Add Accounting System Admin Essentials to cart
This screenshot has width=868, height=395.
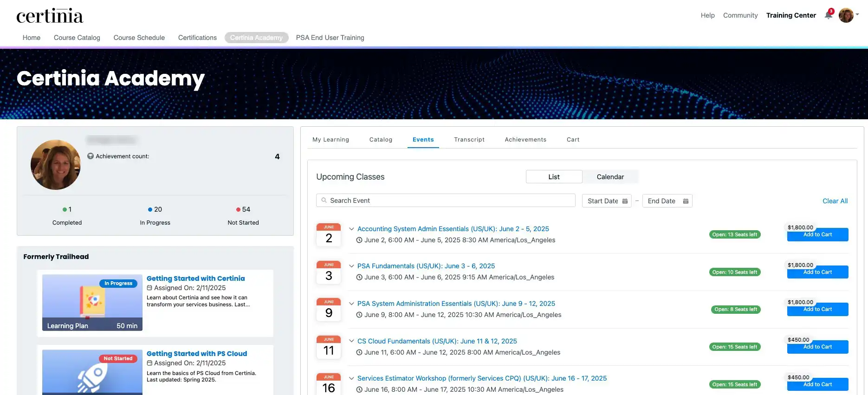coord(817,235)
